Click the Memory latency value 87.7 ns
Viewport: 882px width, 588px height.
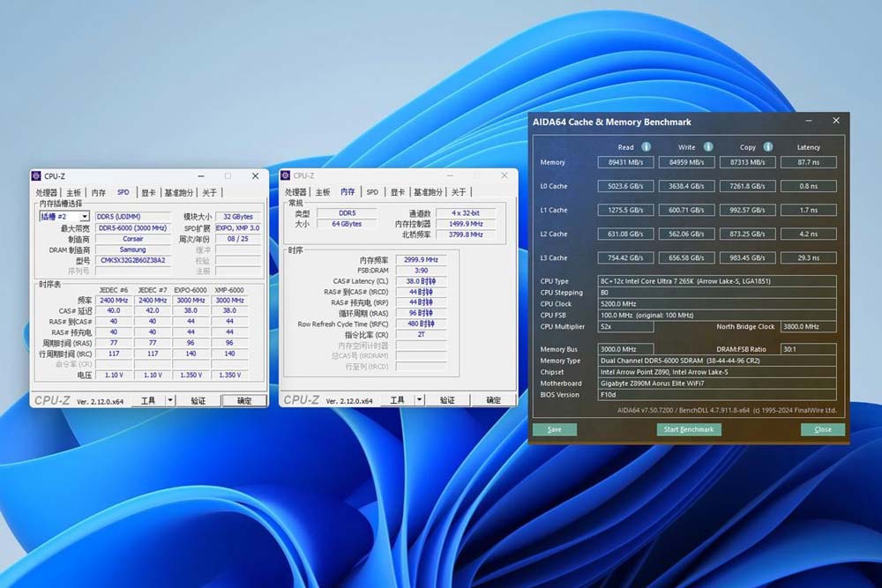(x=808, y=162)
